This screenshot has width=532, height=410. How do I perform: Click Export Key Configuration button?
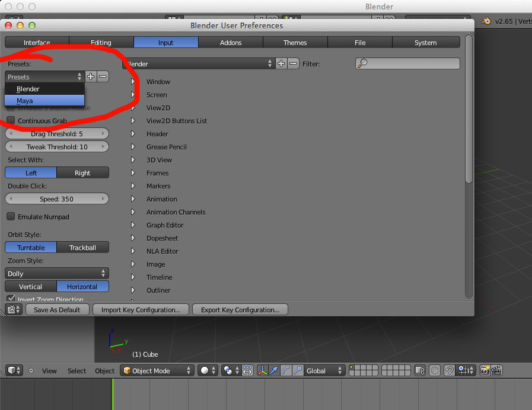point(240,309)
